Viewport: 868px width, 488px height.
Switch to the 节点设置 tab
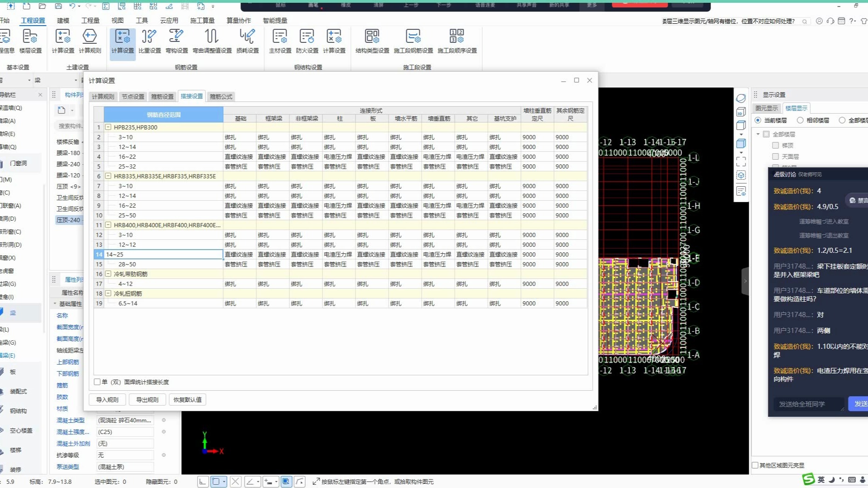[133, 96]
